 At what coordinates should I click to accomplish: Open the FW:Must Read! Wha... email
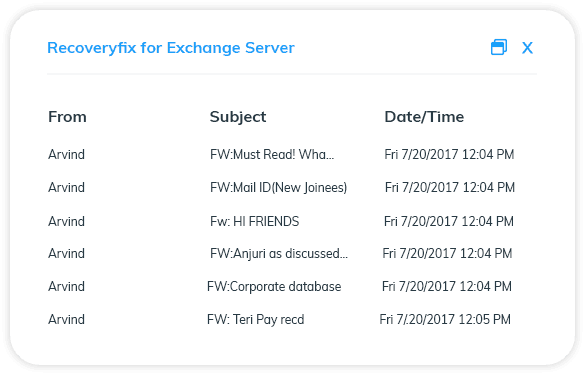click(272, 154)
